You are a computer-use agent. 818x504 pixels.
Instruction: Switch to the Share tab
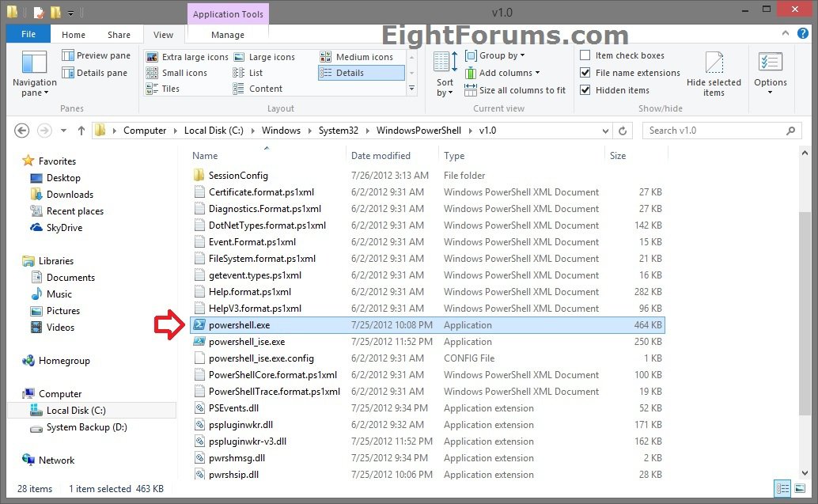(x=119, y=35)
